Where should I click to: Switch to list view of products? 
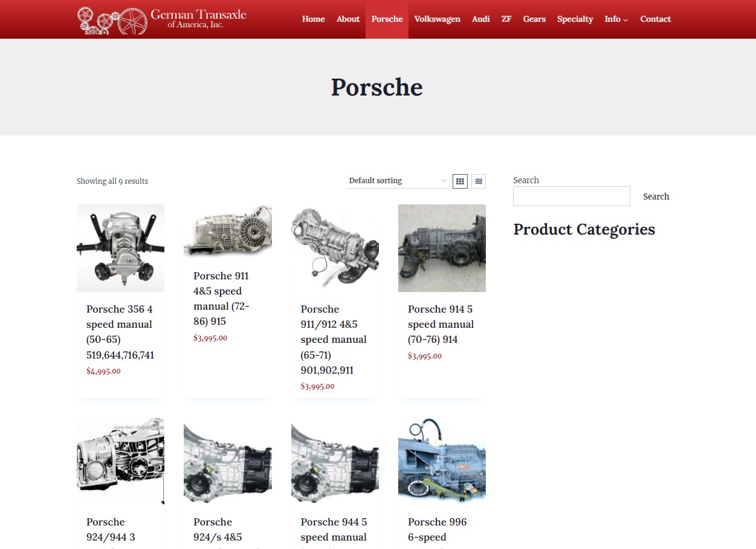coord(479,181)
